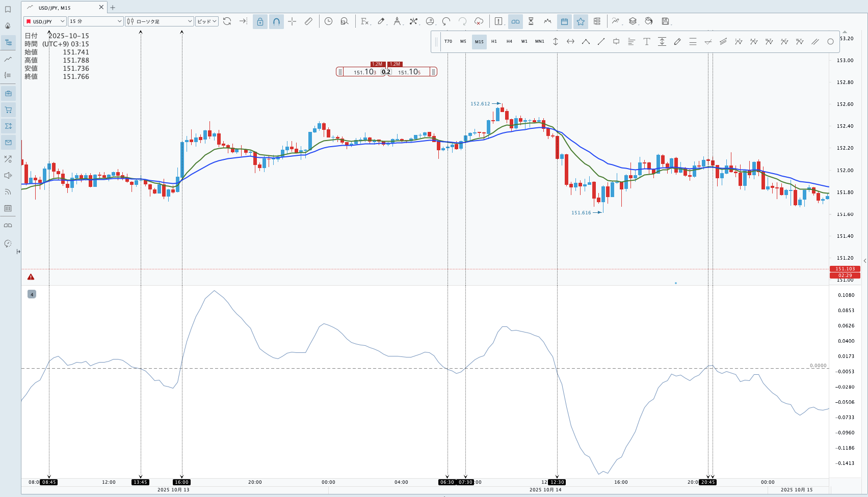
Task: Switch to the USD/JPY, M15 tab
Action: coord(55,8)
